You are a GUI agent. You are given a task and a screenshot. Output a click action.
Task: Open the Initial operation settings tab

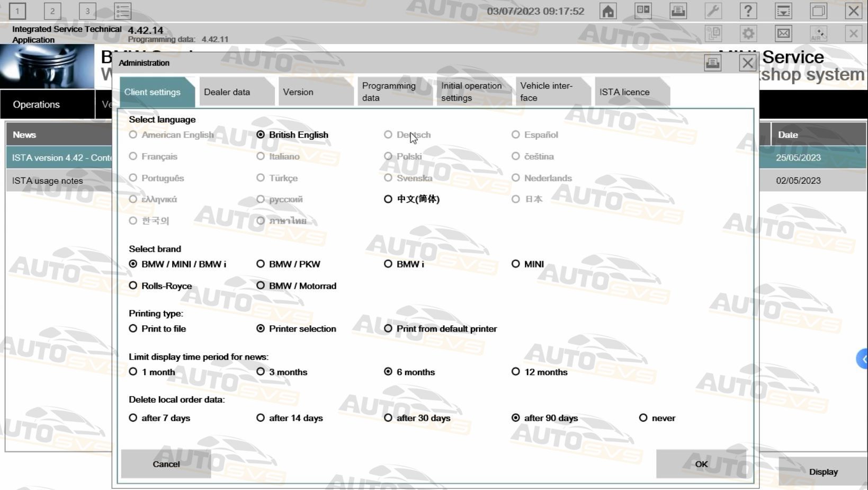point(474,92)
